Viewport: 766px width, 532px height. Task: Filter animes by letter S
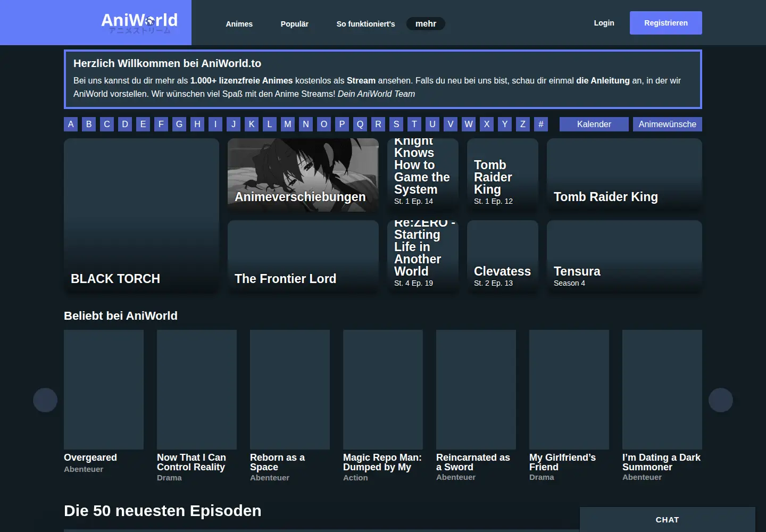click(396, 124)
